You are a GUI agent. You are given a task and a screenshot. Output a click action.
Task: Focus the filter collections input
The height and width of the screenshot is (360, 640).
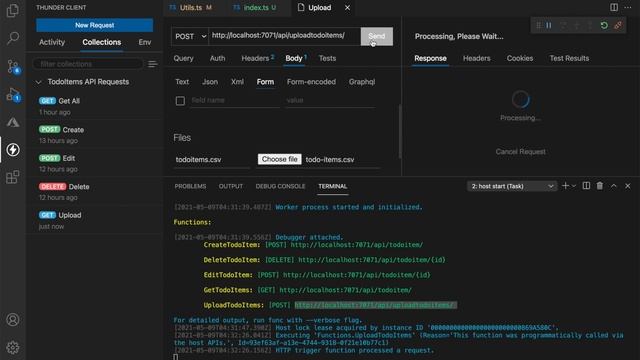(88, 64)
